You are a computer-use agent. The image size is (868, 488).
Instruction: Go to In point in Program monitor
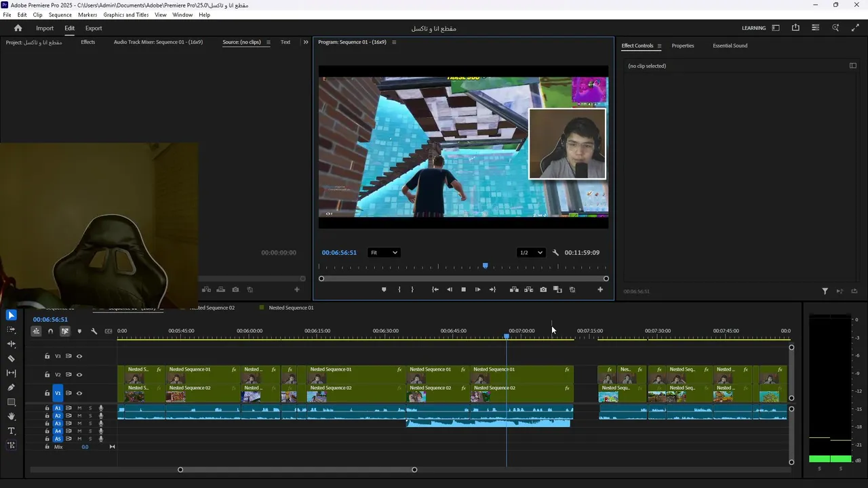pyautogui.click(x=435, y=289)
